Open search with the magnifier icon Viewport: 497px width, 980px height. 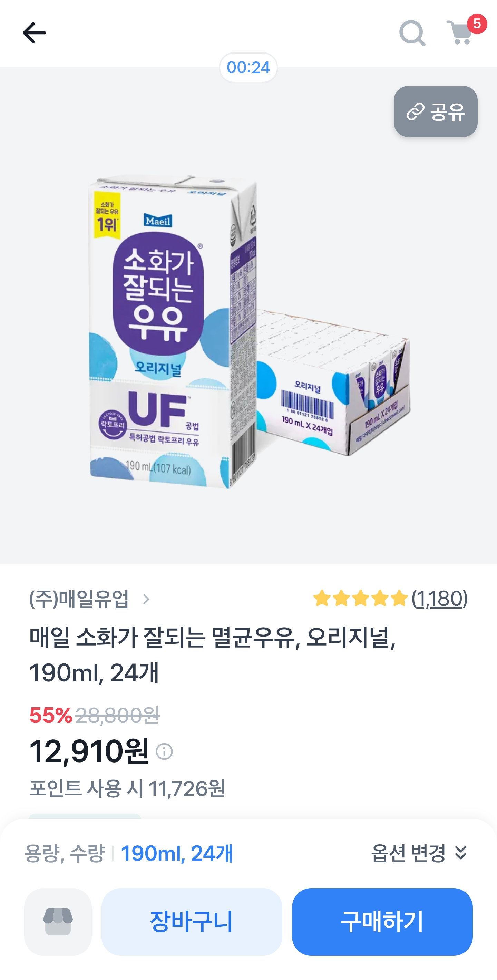(412, 33)
